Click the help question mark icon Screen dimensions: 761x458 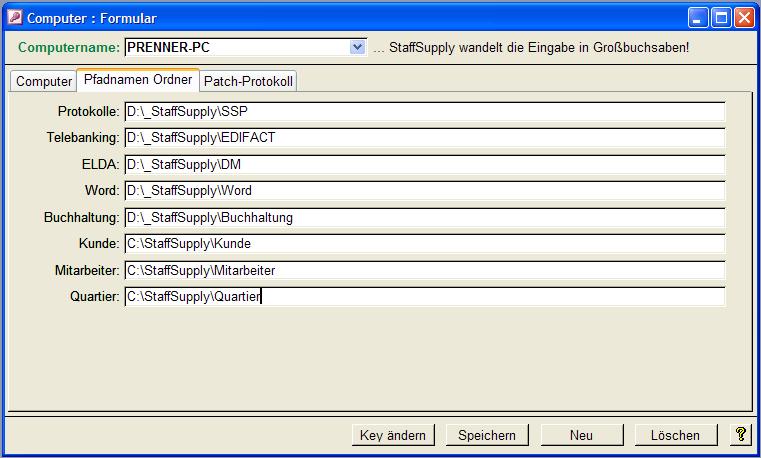pos(740,435)
